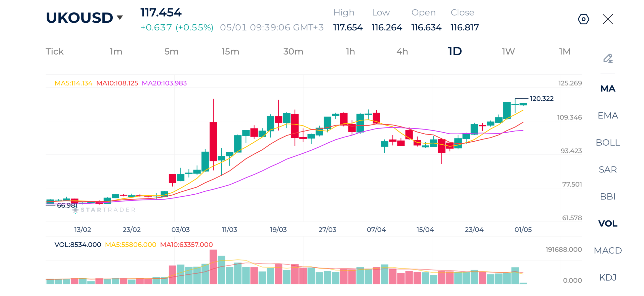Select the 1W timeframe
This screenshot has height=296, width=644.
point(508,51)
